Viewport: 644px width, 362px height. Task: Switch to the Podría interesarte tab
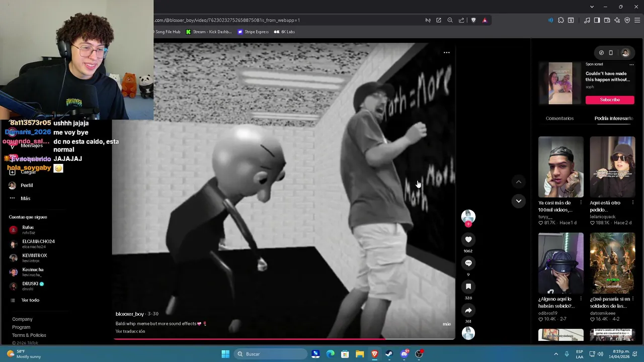point(614,118)
